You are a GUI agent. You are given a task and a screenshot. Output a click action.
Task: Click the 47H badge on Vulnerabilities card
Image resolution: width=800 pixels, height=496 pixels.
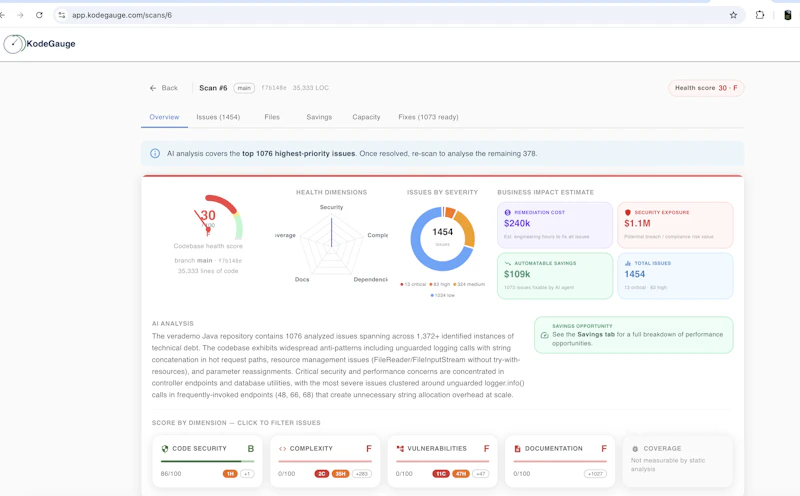[461, 474]
